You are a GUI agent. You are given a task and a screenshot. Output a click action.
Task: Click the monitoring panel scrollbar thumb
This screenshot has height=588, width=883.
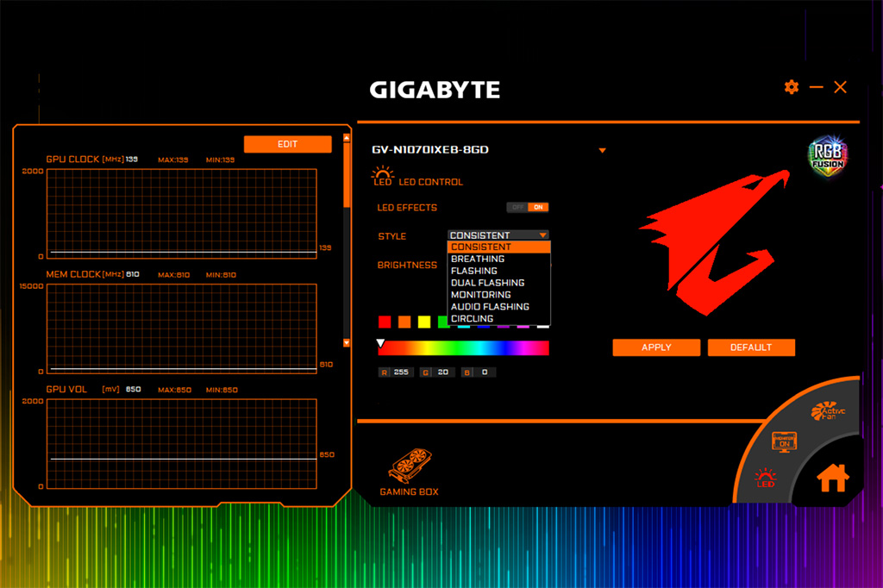click(x=347, y=175)
